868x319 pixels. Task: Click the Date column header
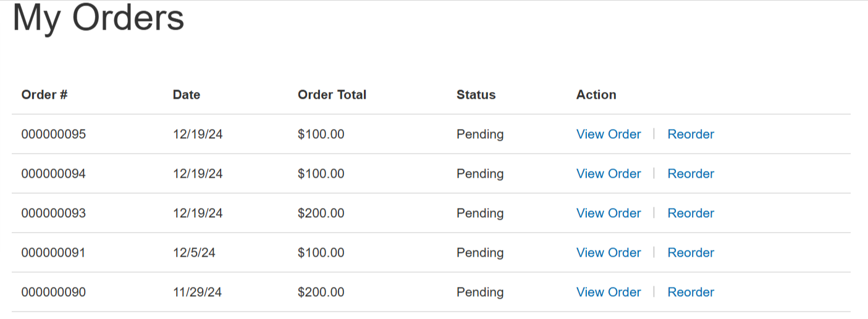click(187, 94)
